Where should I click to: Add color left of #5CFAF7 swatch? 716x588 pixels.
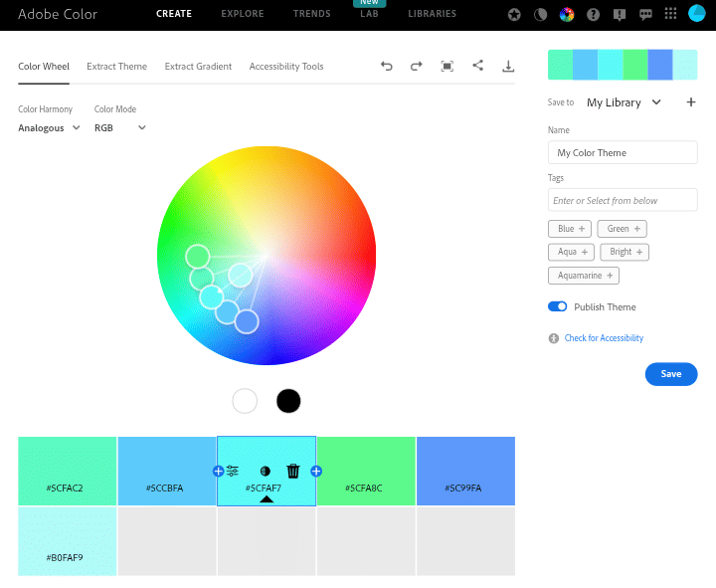(x=218, y=471)
